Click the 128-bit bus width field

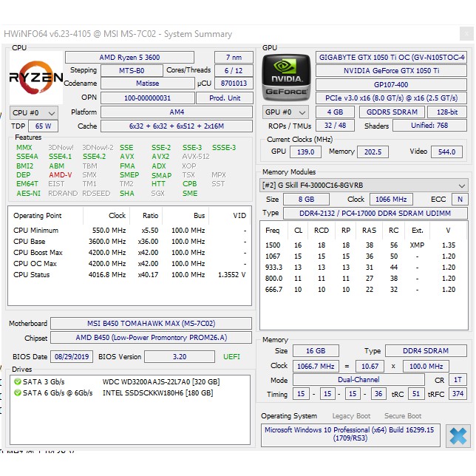point(447,112)
